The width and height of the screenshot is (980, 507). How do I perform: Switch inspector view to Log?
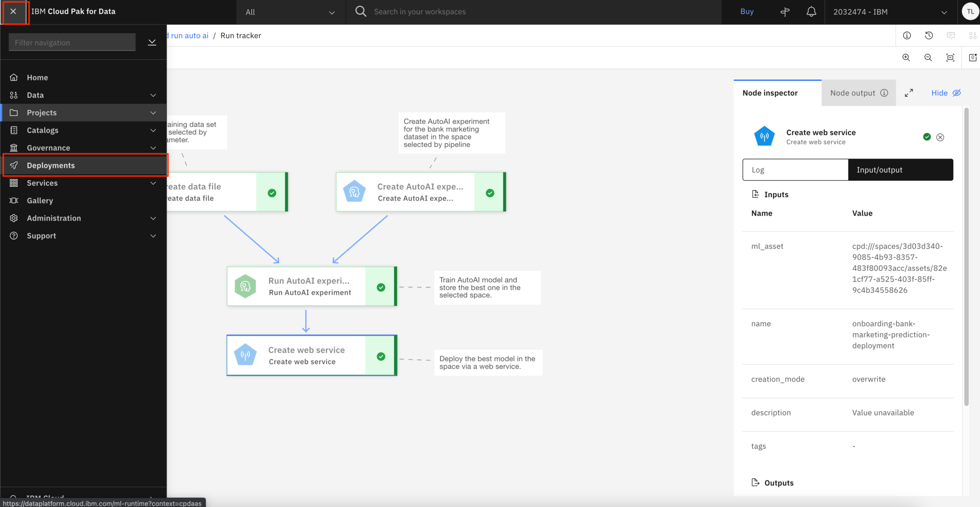[795, 169]
